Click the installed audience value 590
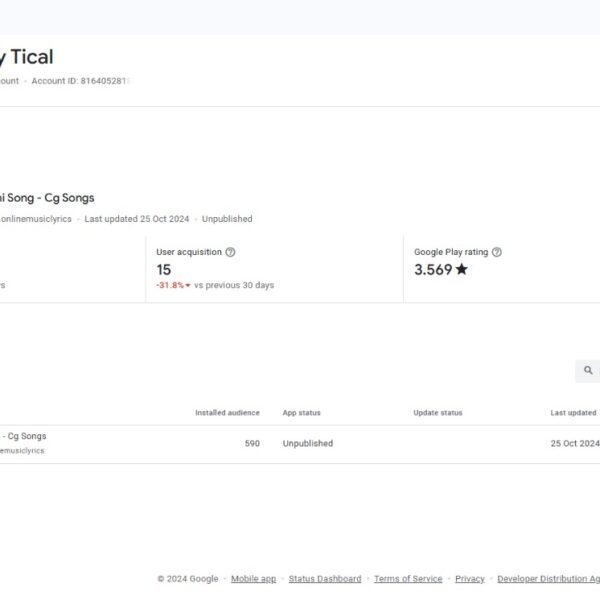Screen dimensions: 600x600 coord(252,443)
